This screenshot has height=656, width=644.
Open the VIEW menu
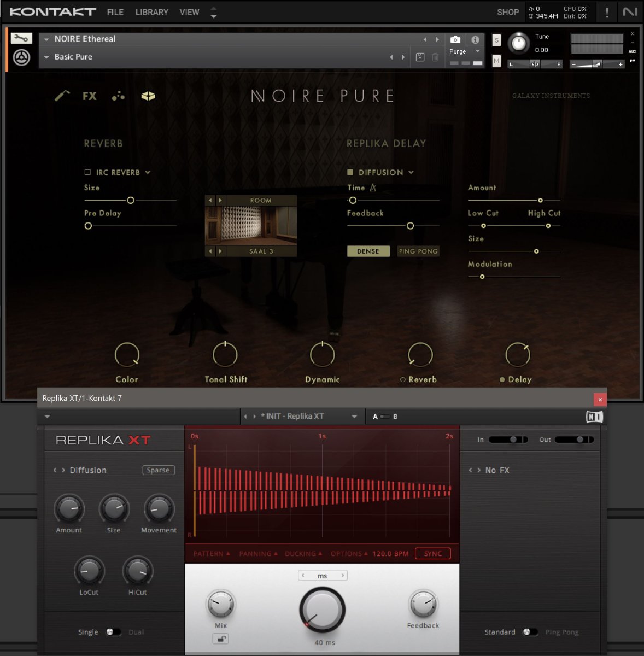(189, 12)
